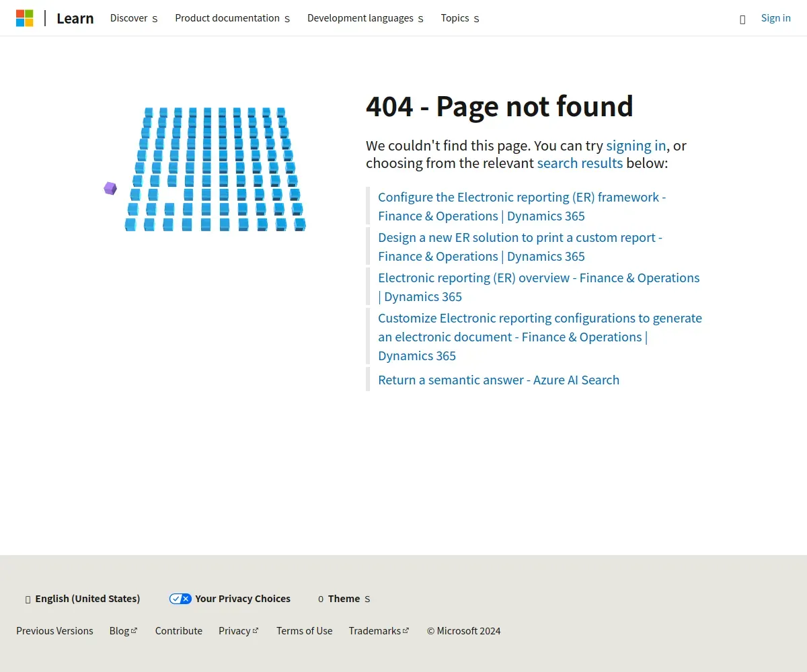The height and width of the screenshot is (672, 807).
Task: Open Customize Electronic reporting configurations result
Action: click(x=540, y=337)
